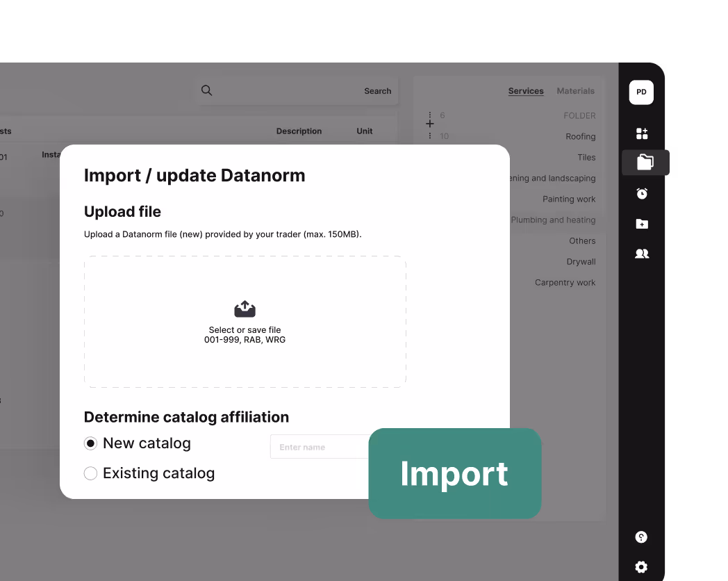Screen dimensions: 728x581
Task: Select the Roofing folder
Action: (580, 136)
